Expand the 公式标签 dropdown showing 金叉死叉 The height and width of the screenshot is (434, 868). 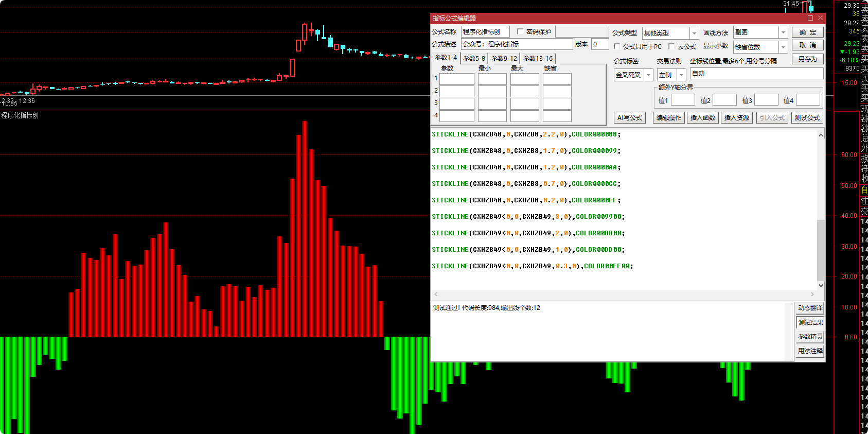648,75
